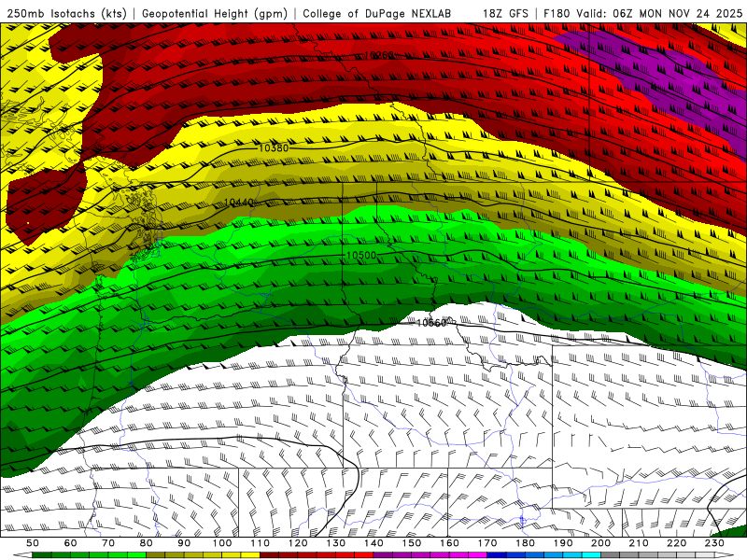Click the dark maroon swatch right of 110
The image size is (747, 560).
tap(270, 555)
